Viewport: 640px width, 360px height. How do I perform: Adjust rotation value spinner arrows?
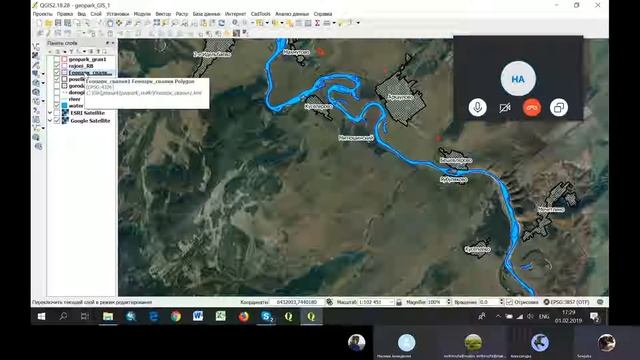502,302
